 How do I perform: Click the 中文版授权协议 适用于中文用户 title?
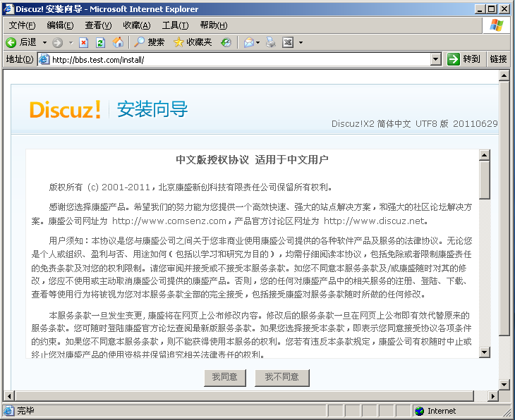tap(253, 160)
